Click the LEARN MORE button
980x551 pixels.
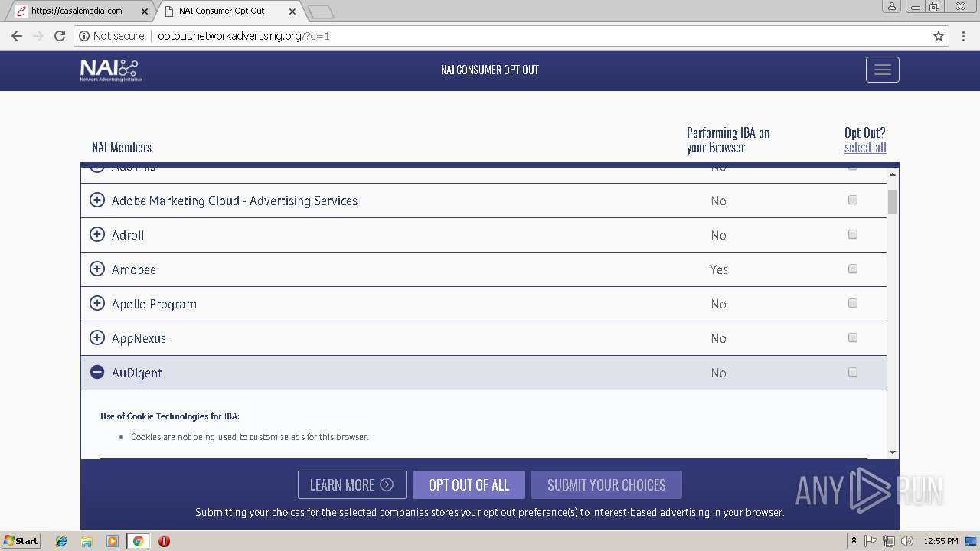pos(352,485)
